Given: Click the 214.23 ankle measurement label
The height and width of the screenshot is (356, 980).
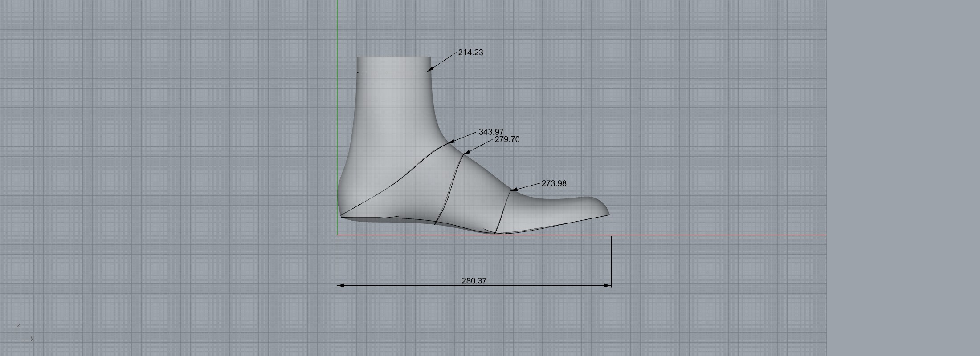Looking at the screenshot, I should 470,53.
